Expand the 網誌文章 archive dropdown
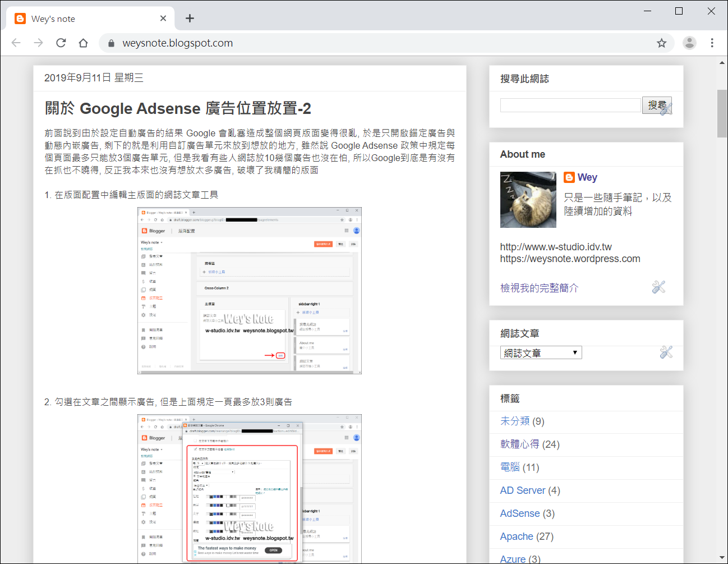The height and width of the screenshot is (564, 728). pos(541,352)
